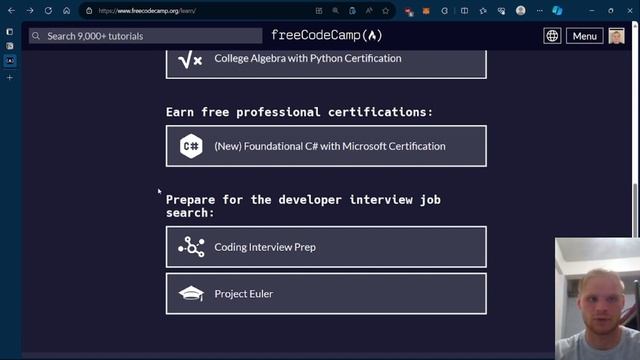
Task: Toggle the tab actions icon in sidebar
Action: pyautogui.click(x=10, y=31)
